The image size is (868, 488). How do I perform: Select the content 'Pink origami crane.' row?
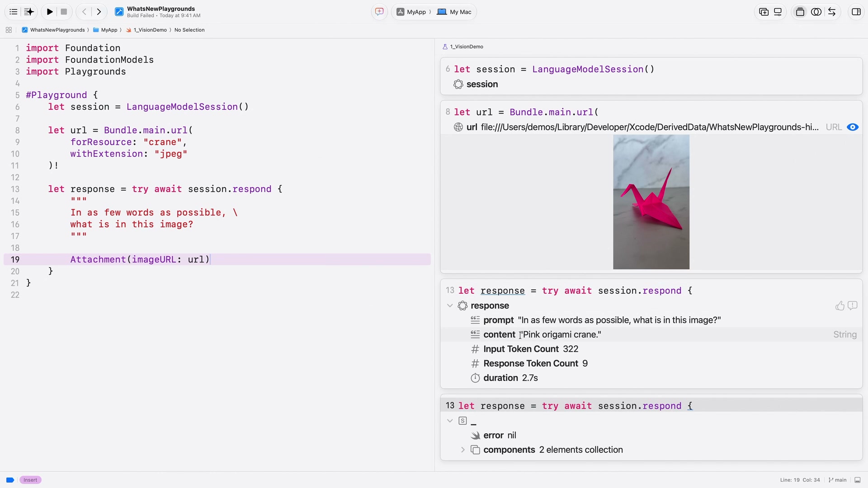[651, 334]
